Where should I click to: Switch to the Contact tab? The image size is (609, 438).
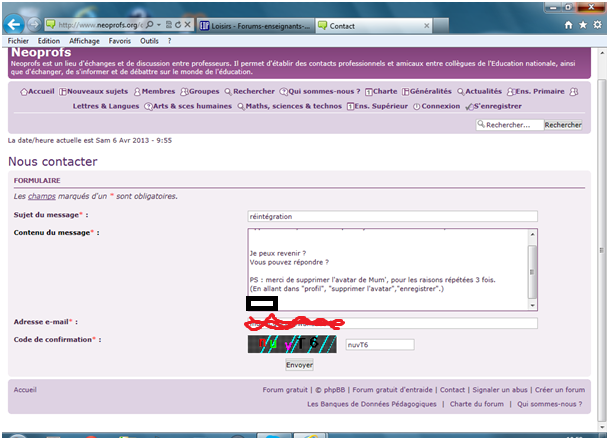pos(373,26)
